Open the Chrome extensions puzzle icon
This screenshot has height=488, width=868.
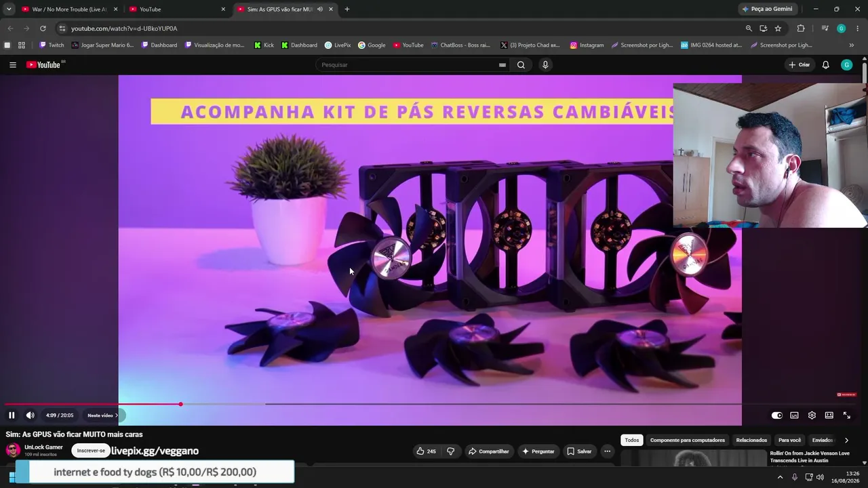(801, 28)
